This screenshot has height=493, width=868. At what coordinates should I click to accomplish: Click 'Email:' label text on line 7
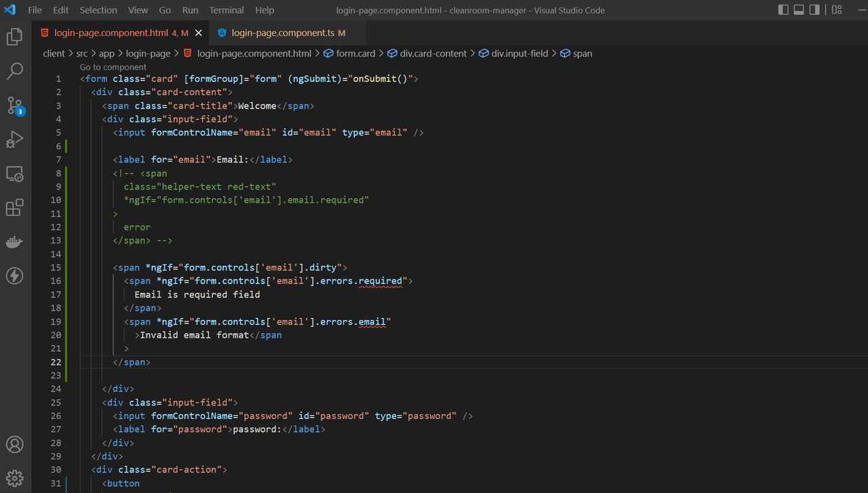[x=233, y=159]
